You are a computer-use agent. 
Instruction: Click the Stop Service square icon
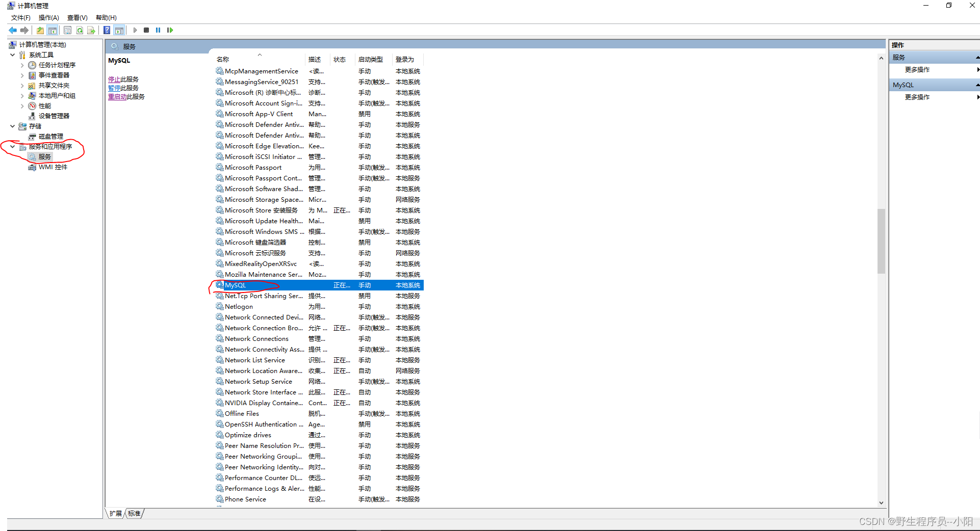[146, 30]
